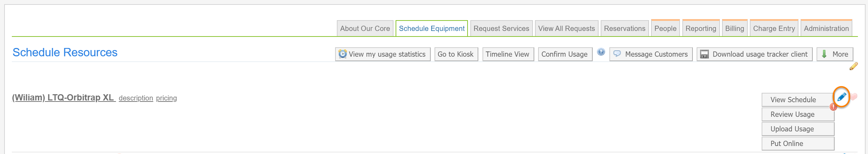Click the blue help globe icon
The image size is (868, 154).
pyautogui.click(x=601, y=52)
